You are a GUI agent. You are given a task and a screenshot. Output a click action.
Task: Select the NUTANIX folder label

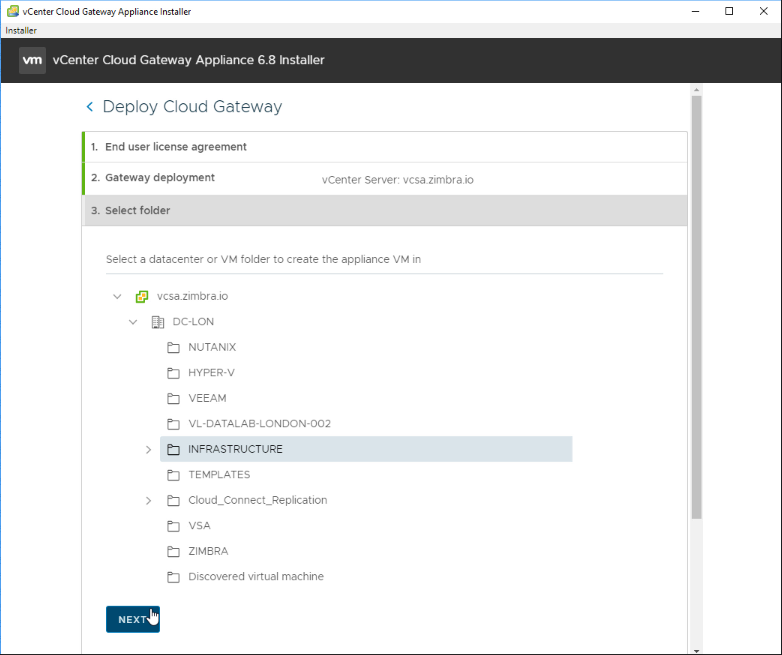point(212,347)
